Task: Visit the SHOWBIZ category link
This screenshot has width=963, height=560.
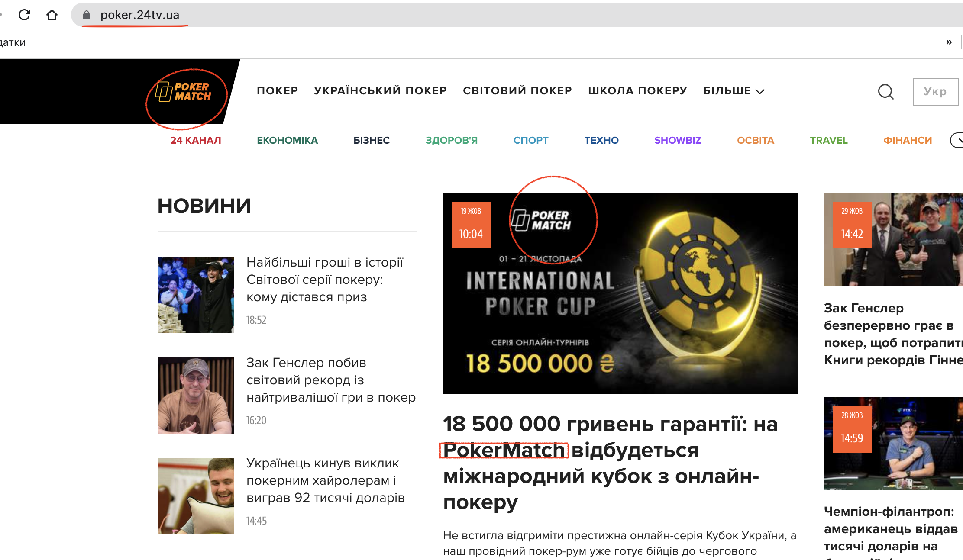Action: pos(678,140)
